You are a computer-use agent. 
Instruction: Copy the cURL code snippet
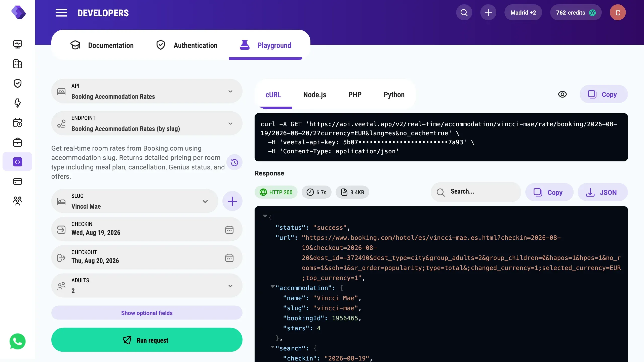(603, 94)
